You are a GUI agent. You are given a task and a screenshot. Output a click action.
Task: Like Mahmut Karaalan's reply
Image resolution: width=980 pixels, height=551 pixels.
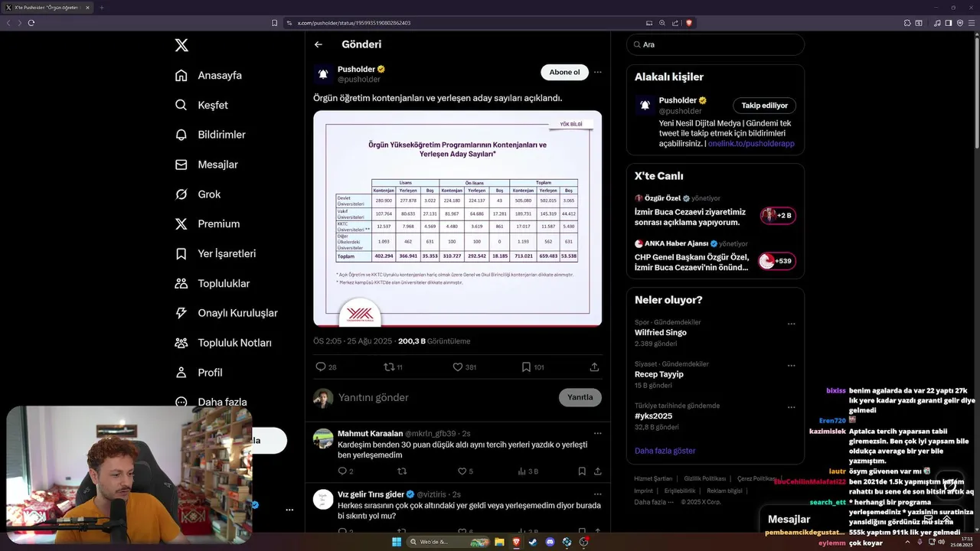(x=462, y=471)
